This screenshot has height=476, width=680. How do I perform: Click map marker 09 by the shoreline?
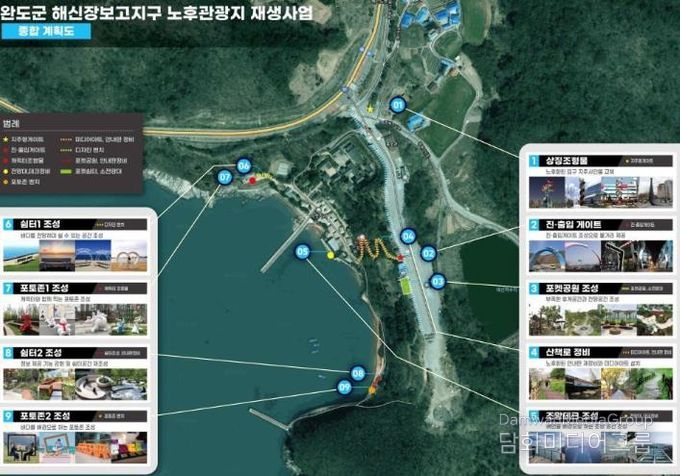click(344, 387)
